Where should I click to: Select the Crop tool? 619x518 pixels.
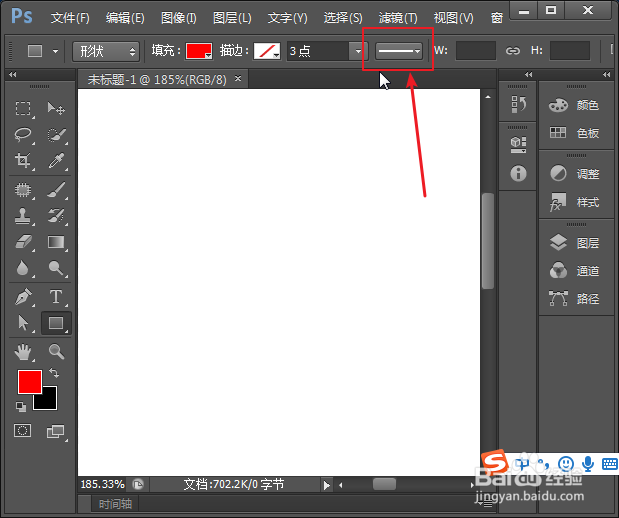pos(23,161)
